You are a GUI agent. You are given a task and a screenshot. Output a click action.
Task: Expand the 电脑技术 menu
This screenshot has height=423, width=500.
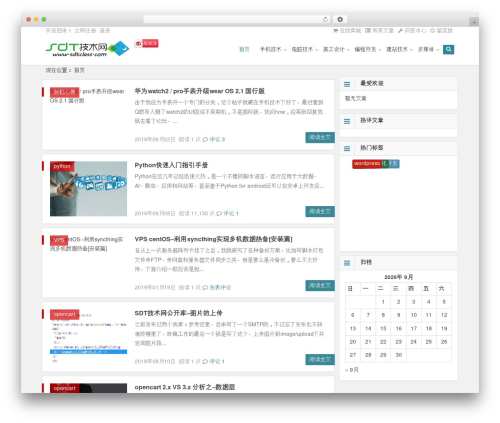[305, 49]
